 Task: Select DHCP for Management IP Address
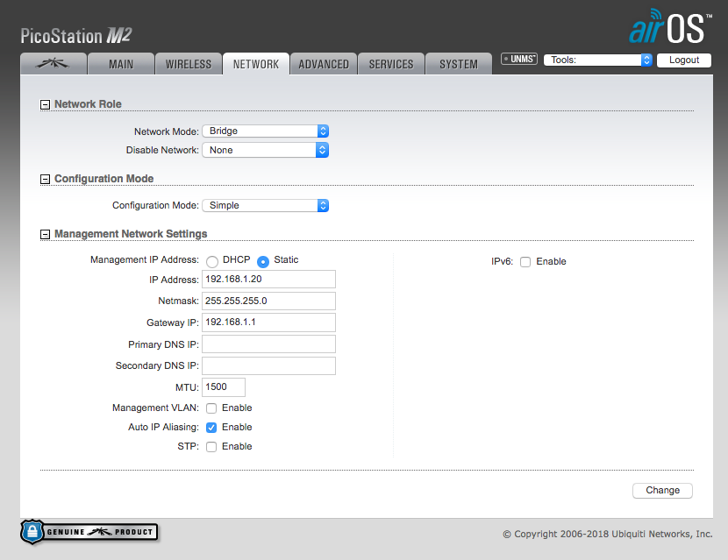point(212,262)
